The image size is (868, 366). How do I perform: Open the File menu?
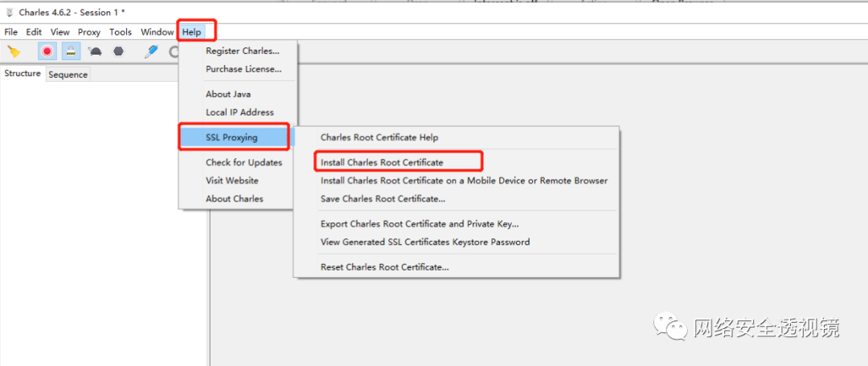click(11, 32)
